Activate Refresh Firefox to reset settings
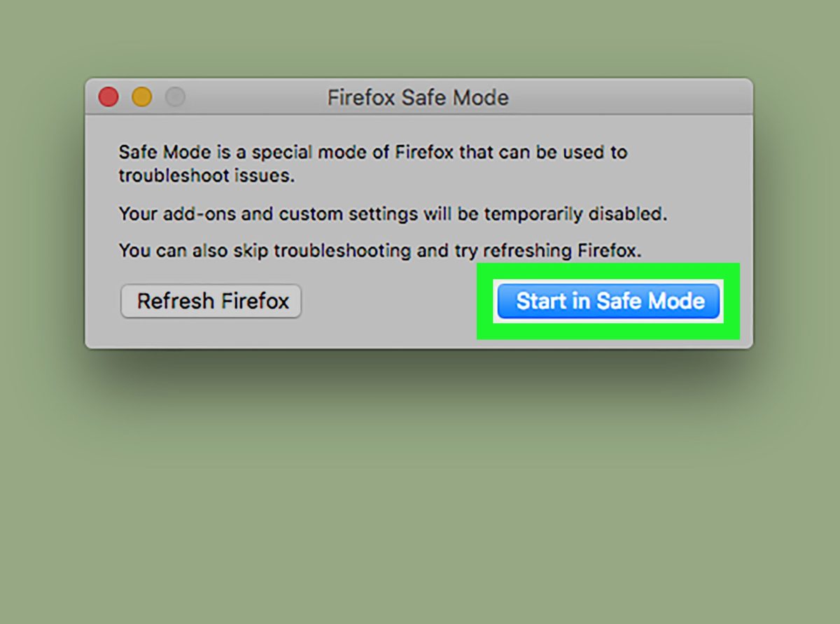 211,301
